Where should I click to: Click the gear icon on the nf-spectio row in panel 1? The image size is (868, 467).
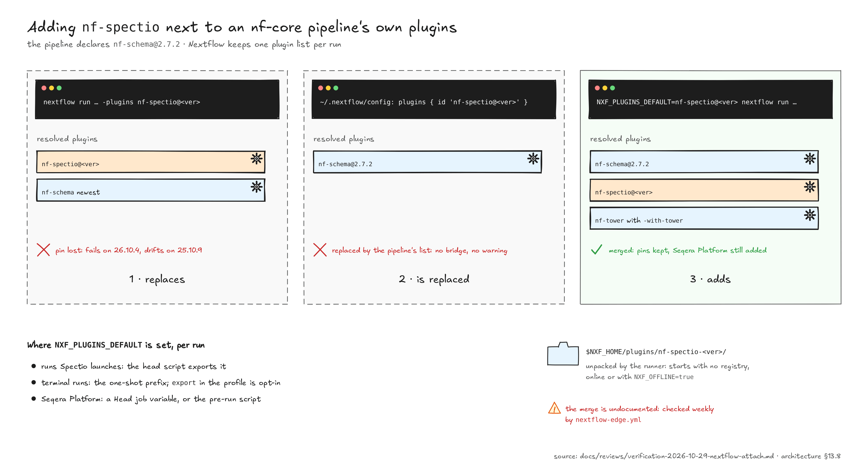256,159
